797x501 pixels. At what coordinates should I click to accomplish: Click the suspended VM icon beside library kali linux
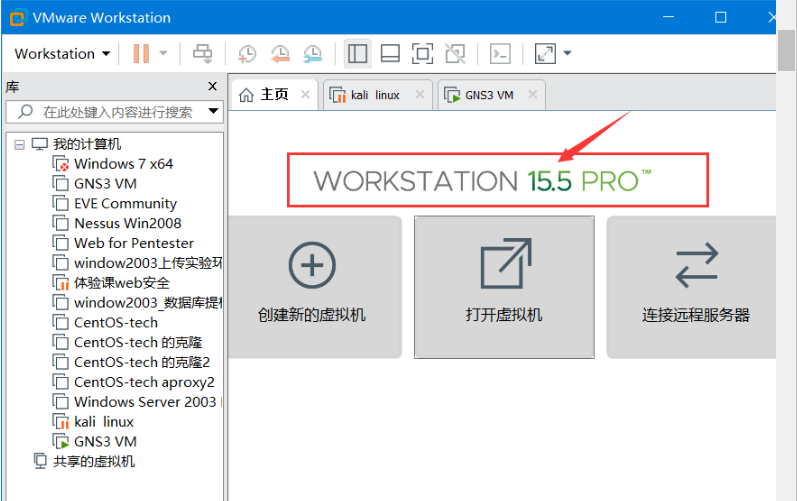pos(61,422)
